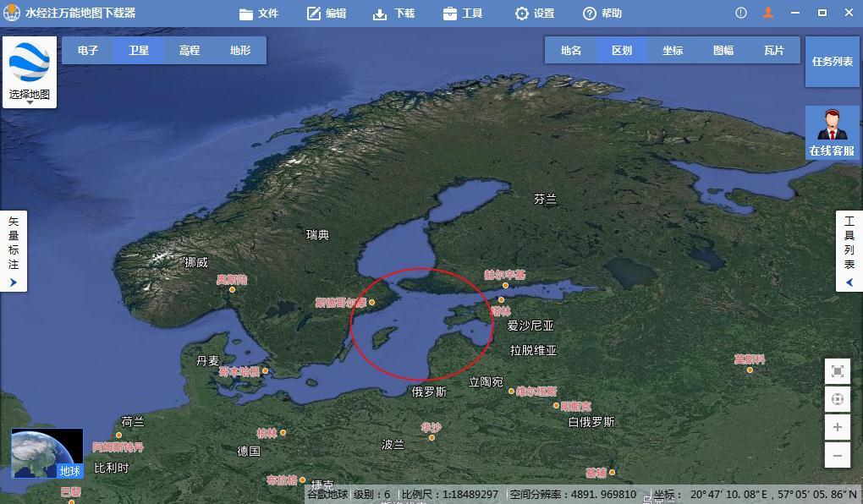
Task: Click the 瓦片 tile button
Action: coord(774,51)
